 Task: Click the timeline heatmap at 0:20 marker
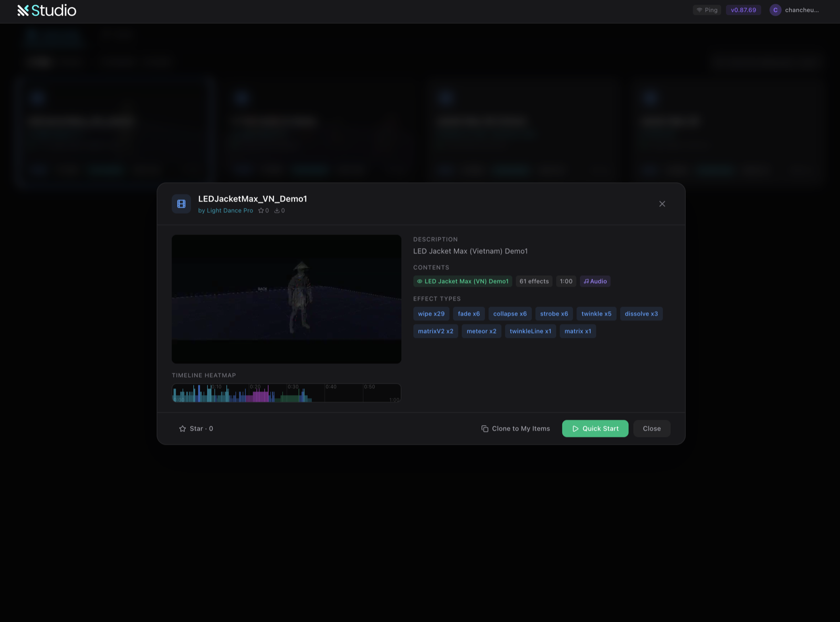point(255,387)
